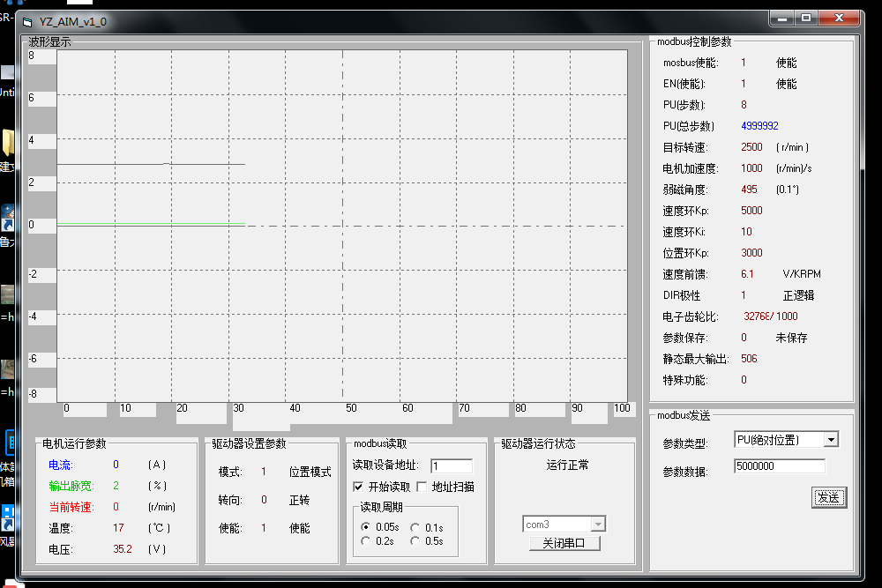This screenshot has height=588, width=882.
Task: Click the 温度 value 17
Action: tap(118, 528)
